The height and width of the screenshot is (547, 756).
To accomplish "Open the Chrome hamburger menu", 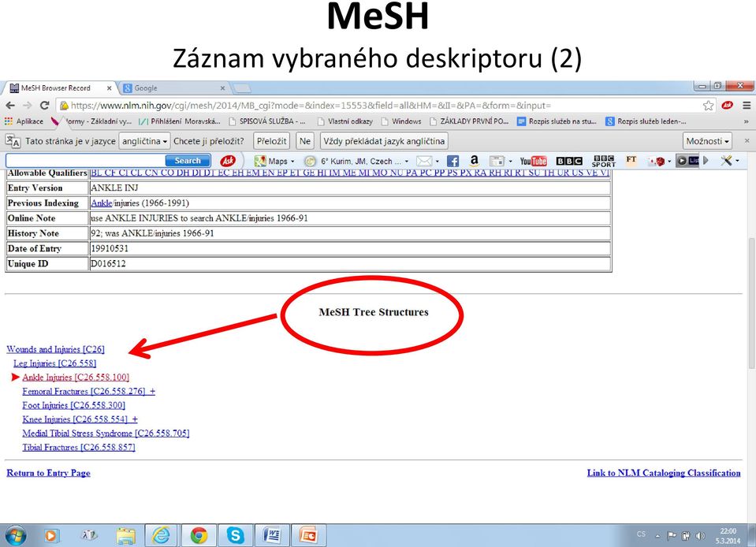I will 747,105.
